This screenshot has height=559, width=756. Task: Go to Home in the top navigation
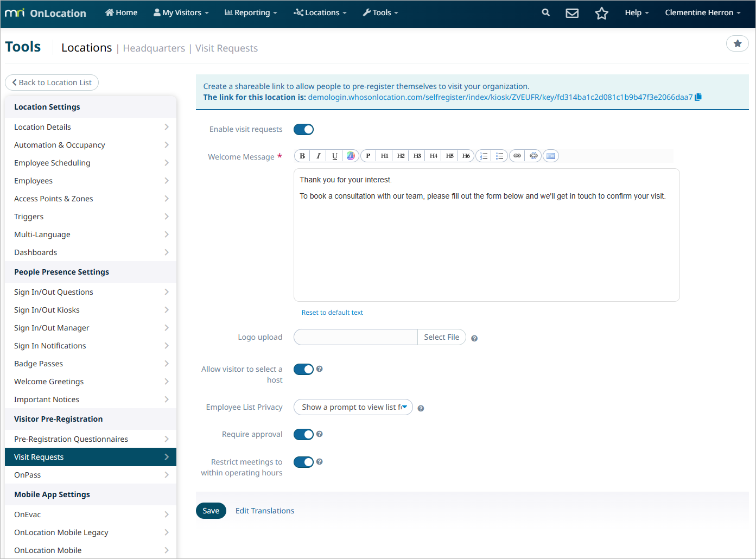point(121,12)
